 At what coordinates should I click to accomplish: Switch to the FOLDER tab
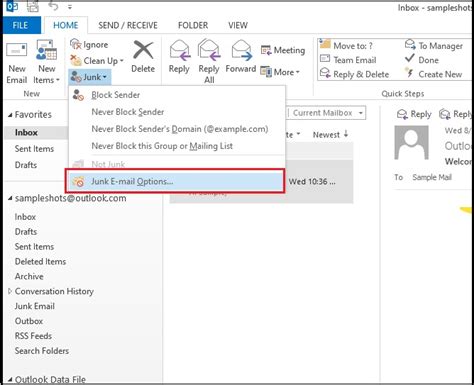click(x=193, y=25)
